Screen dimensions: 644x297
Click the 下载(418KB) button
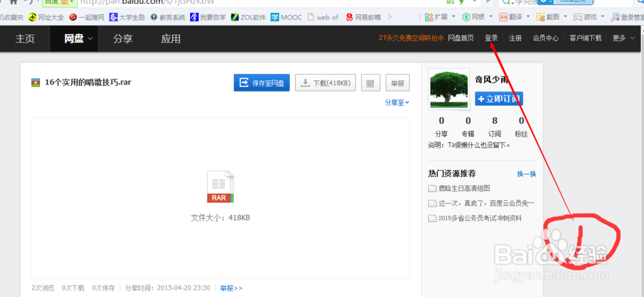click(x=325, y=82)
